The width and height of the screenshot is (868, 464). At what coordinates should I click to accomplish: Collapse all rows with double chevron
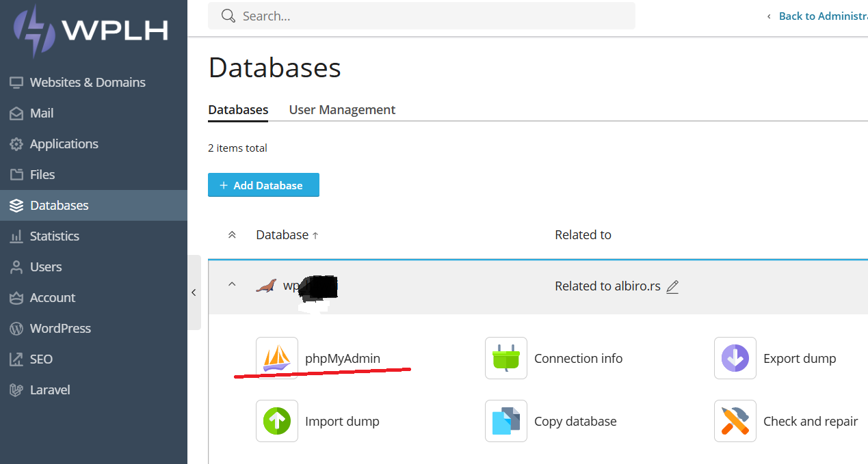(x=232, y=234)
